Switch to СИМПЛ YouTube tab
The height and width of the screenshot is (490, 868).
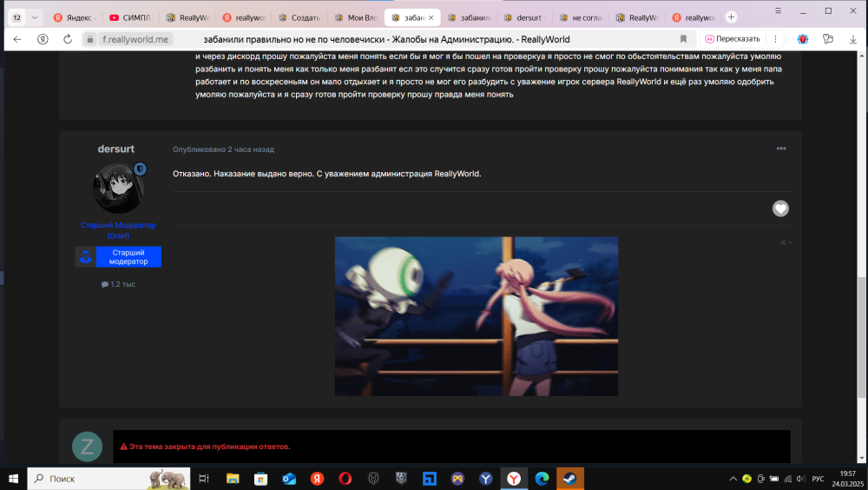[131, 17]
